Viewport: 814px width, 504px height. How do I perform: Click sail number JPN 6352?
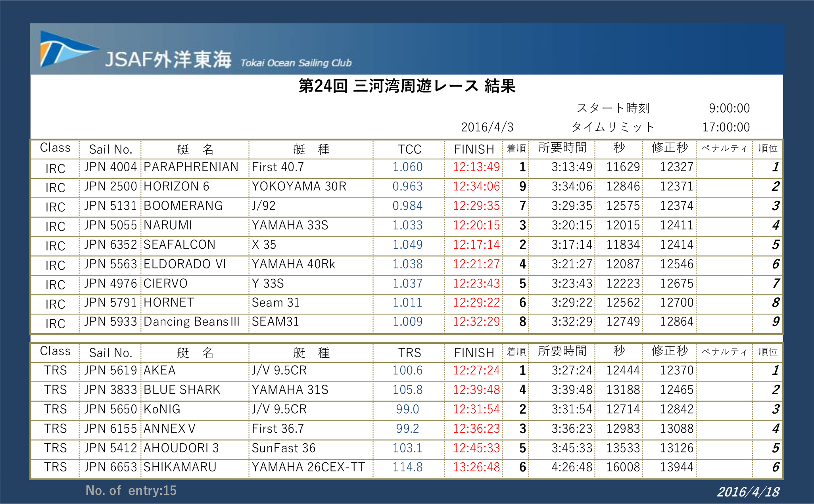point(110,245)
